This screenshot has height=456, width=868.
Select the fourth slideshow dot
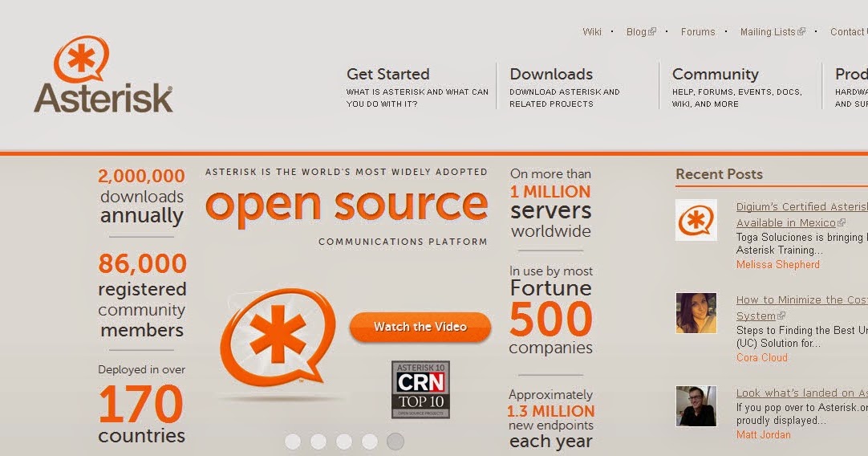(369, 442)
